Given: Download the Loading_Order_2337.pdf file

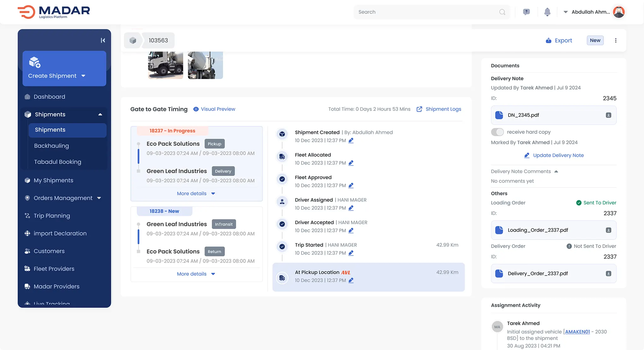Looking at the screenshot, I should (608, 230).
